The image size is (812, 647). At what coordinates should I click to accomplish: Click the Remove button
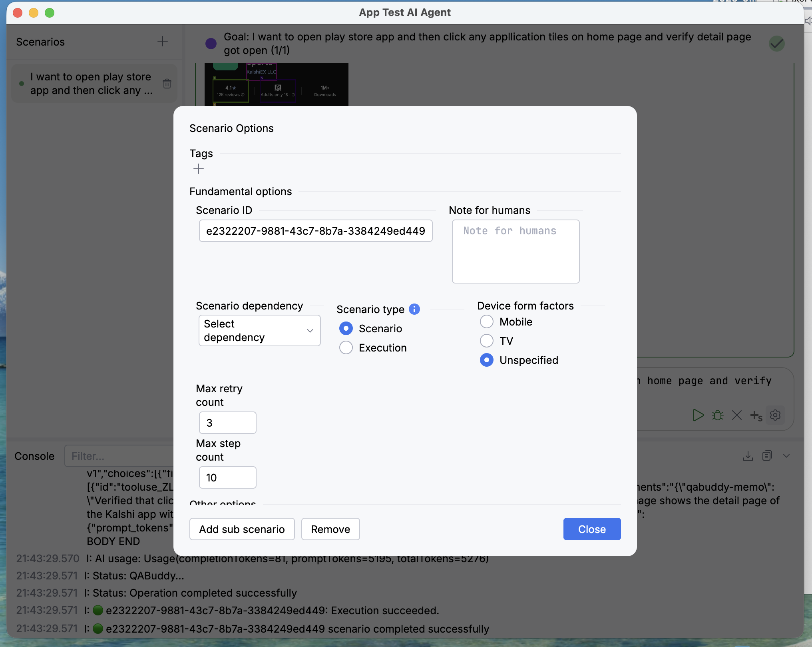(330, 529)
